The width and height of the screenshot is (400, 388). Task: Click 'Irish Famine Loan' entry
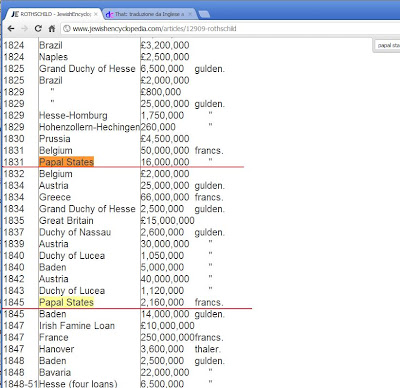click(77, 326)
